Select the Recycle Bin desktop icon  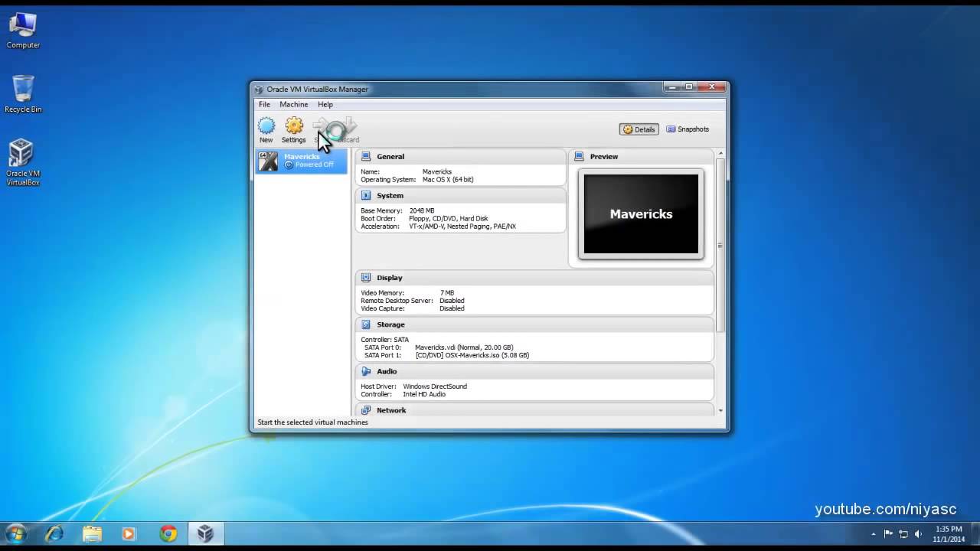click(x=23, y=94)
